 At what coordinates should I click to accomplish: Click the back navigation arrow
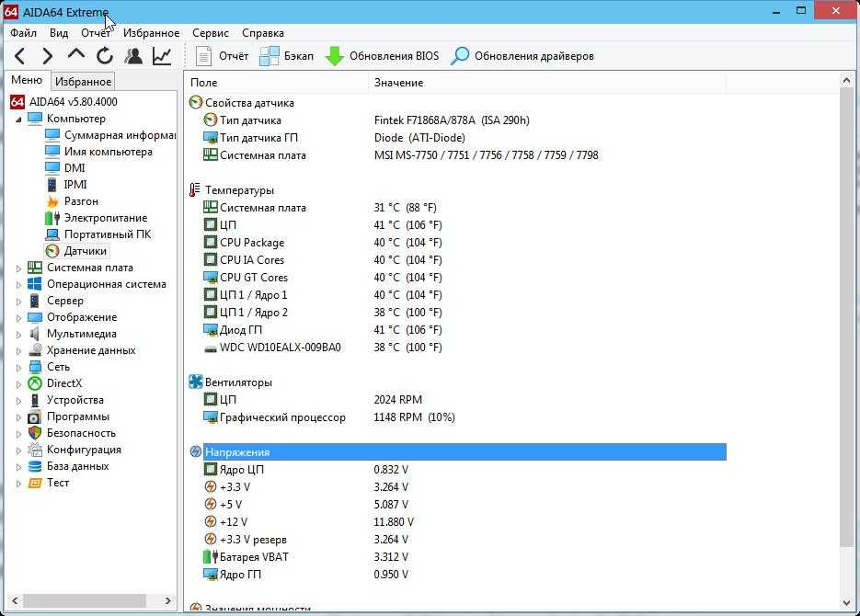tap(20, 56)
